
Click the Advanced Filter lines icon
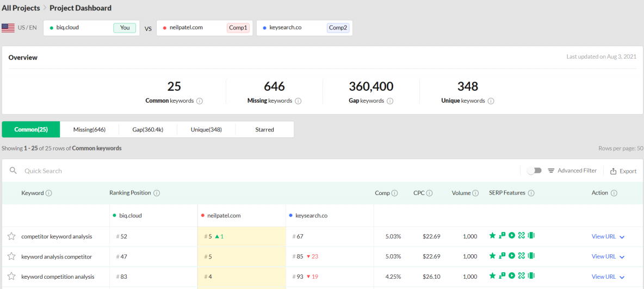(x=551, y=171)
